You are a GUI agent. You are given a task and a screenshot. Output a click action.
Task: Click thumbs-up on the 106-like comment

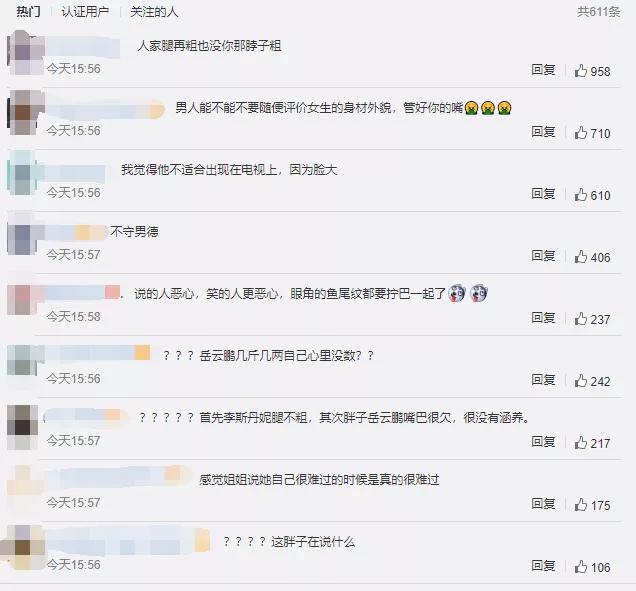click(x=580, y=567)
